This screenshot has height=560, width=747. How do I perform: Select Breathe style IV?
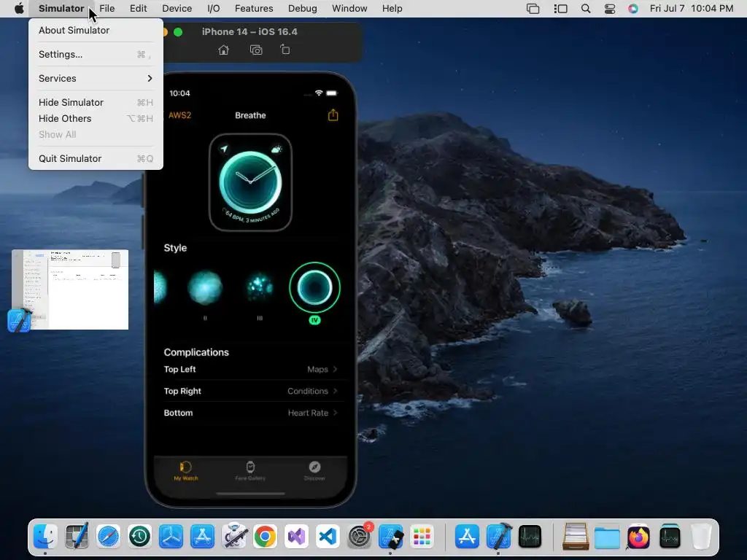click(314, 287)
